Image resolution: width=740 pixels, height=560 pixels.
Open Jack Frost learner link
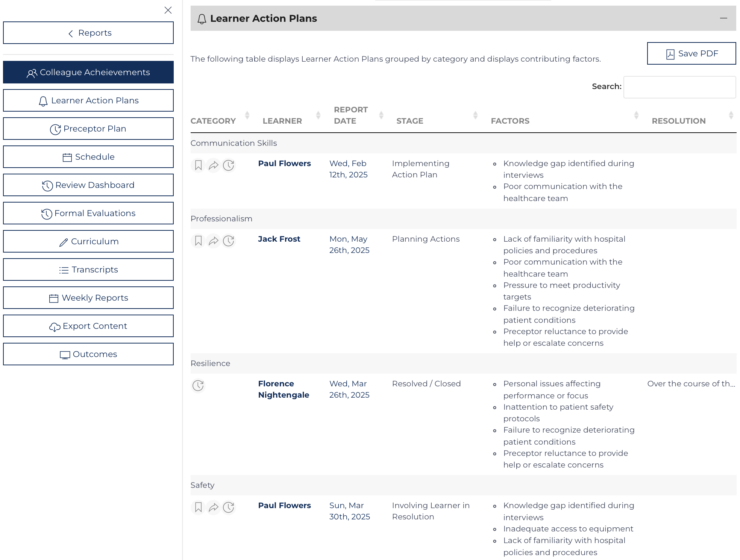pyautogui.click(x=279, y=239)
